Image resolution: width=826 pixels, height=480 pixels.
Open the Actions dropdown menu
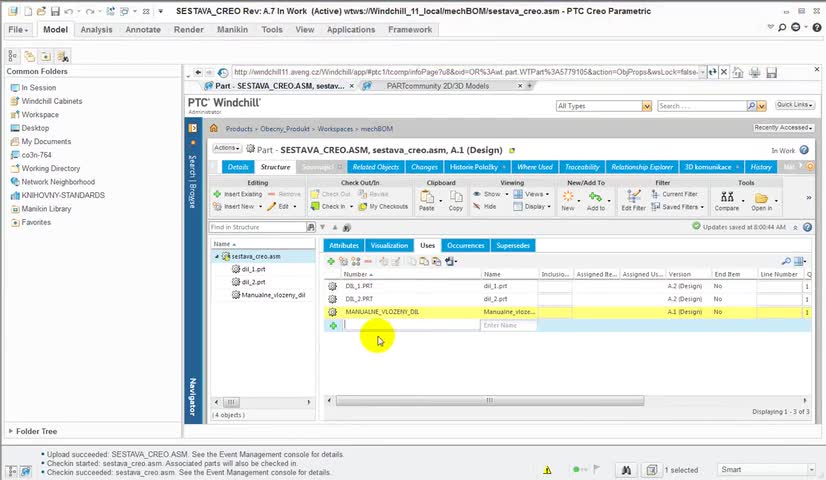[x=227, y=148]
